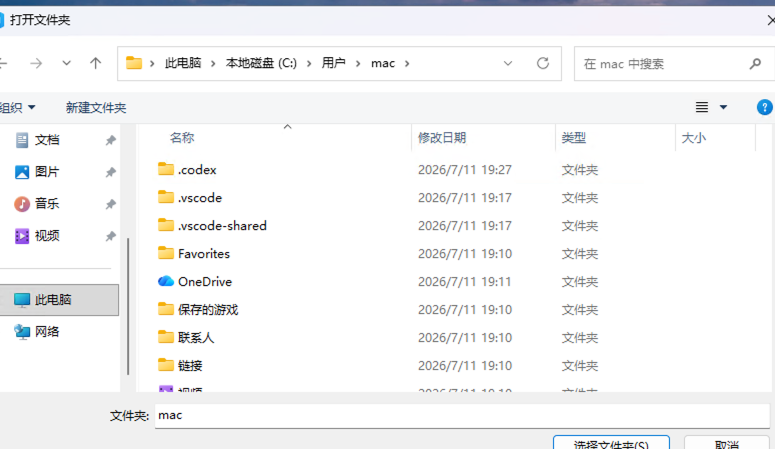Unpin 文档 via its pin icon
This screenshot has width=775, height=449.
pyautogui.click(x=111, y=140)
